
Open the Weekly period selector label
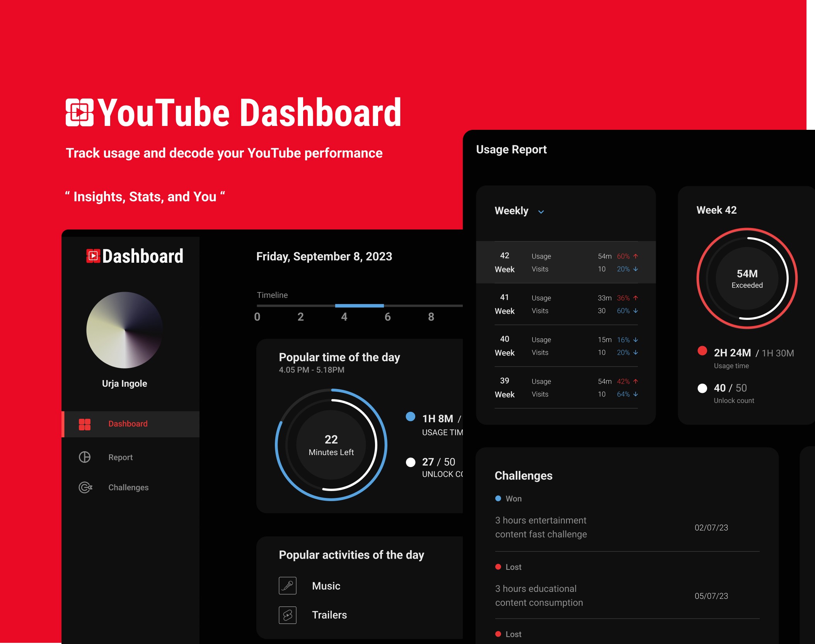click(512, 211)
